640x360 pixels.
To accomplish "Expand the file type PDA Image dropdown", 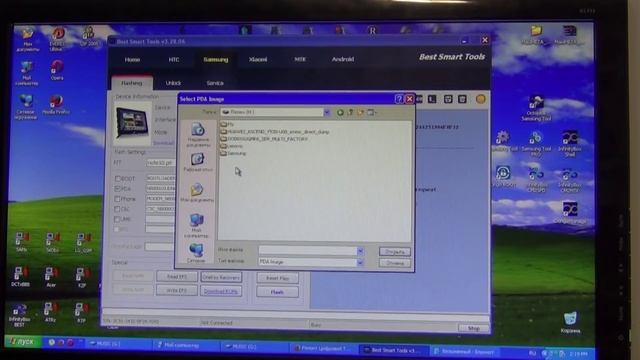I will pyautogui.click(x=360, y=262).
